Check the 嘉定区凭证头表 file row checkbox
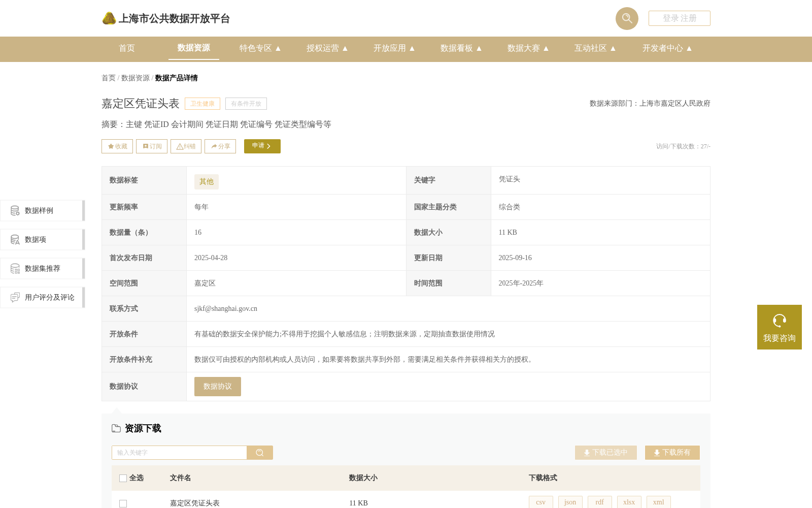Viewport: 812px width, 508px height. point(123,503)
